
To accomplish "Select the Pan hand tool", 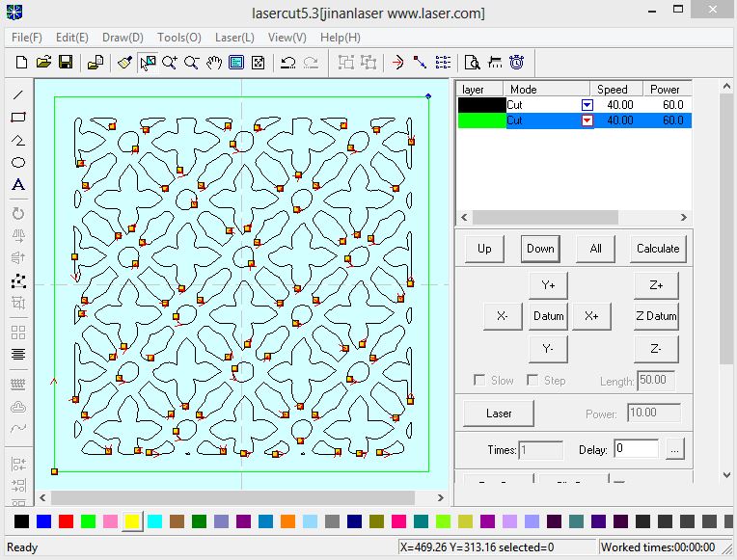I will tap(214, 62).
